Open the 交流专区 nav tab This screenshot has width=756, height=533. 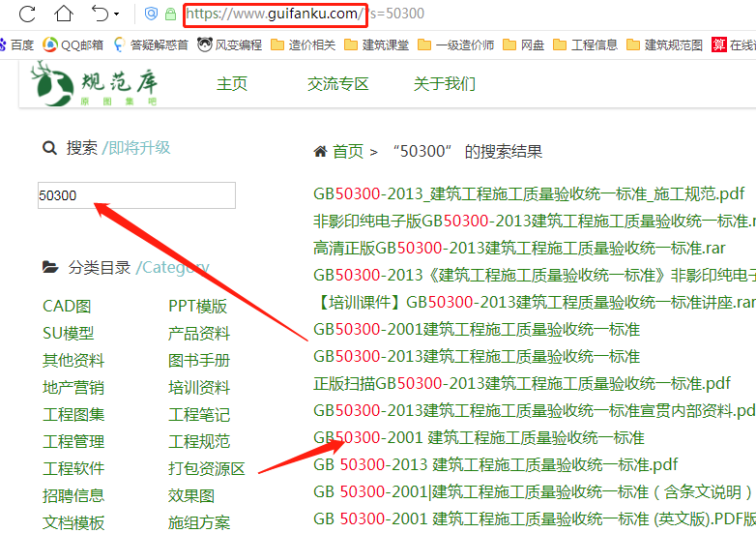[338, 84]
